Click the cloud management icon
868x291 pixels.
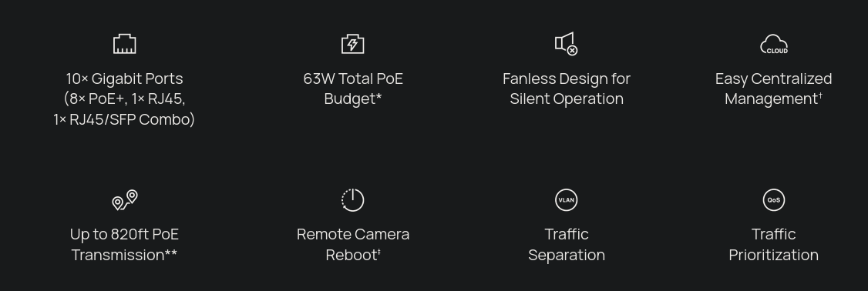coord(774,44)
